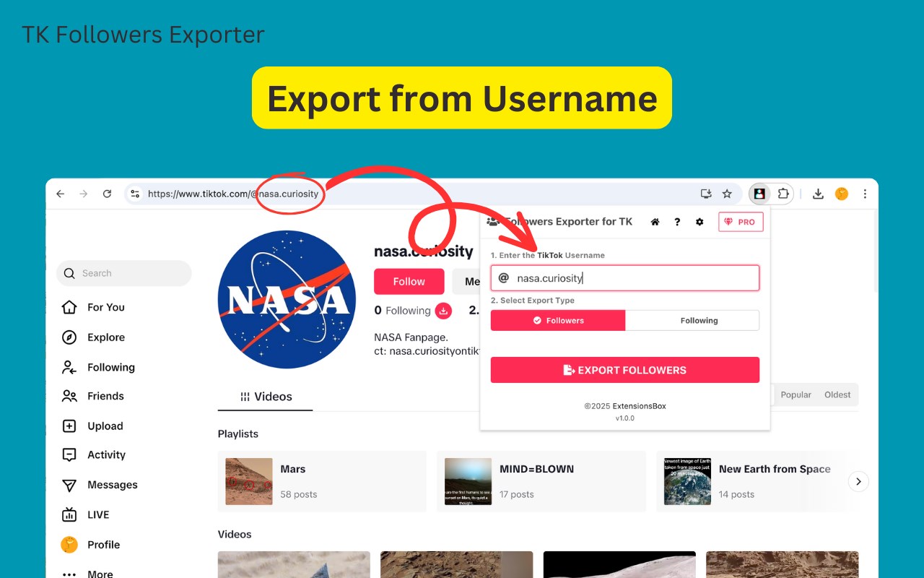Open the browser downloads icon

click(x=818, y=194)
